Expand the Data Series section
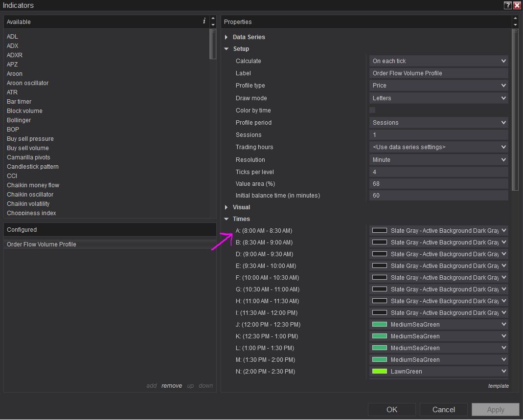The height and width of the screenshot is (420, 523). (227, 37)
